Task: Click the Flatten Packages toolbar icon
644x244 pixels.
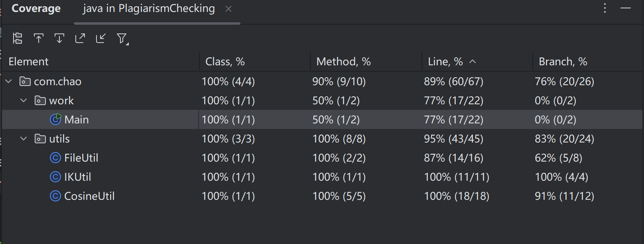Action: 18,38
